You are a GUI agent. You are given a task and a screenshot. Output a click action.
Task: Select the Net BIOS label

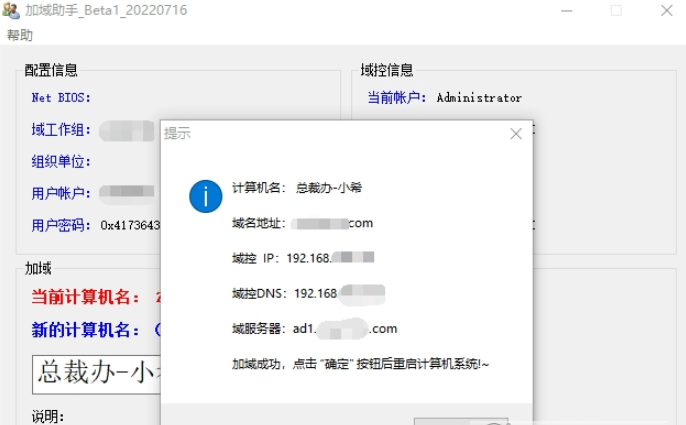[61, 98]
